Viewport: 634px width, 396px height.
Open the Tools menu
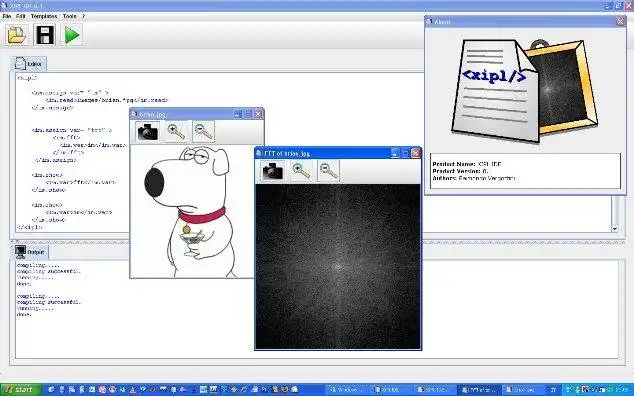pos(70,16)
